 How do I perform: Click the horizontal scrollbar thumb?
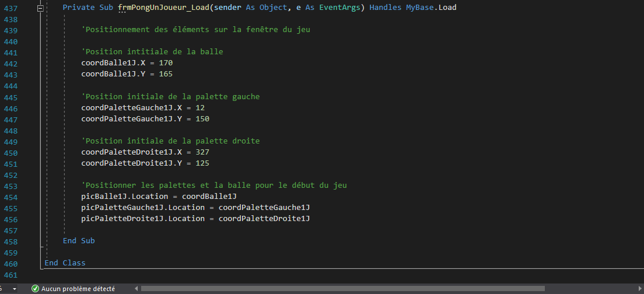[x=342, y=289]
